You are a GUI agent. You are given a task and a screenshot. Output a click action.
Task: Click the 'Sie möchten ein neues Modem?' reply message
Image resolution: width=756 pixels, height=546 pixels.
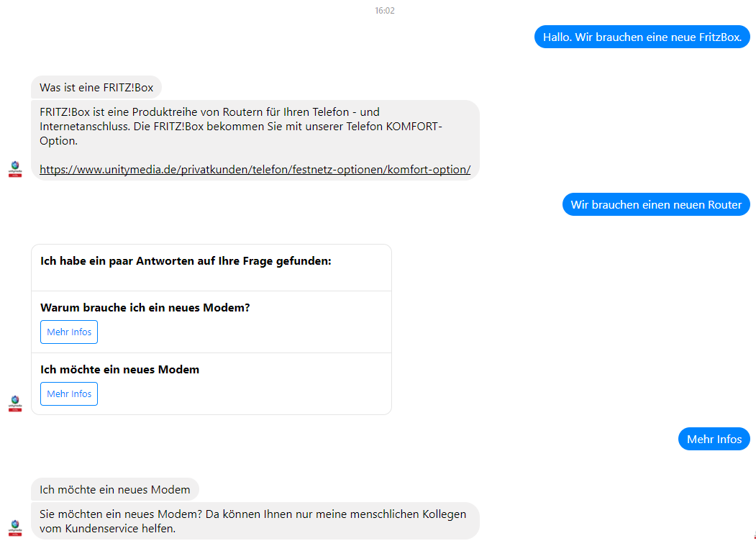coord(255,521)
